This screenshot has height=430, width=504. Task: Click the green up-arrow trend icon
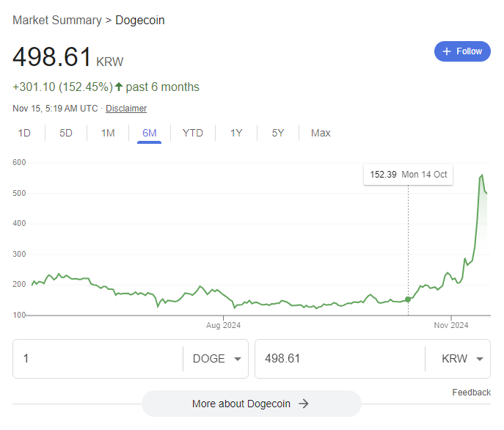click(x=119, y=87)
